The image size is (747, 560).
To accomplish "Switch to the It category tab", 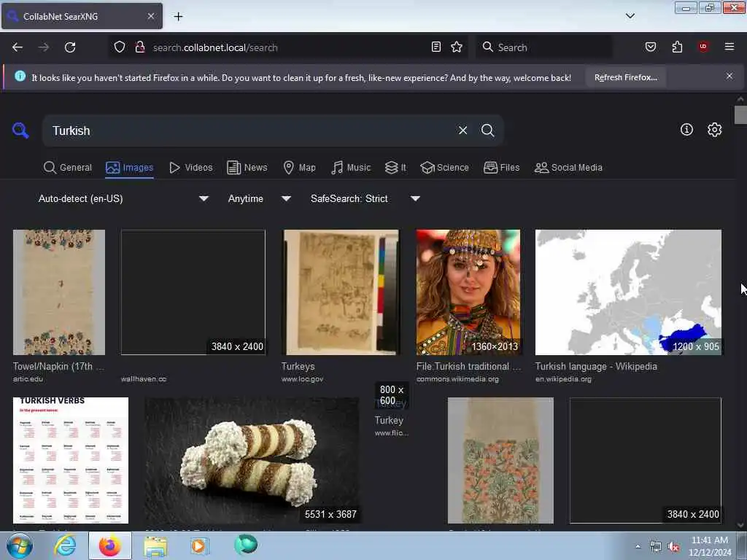I will tap(396, 168).
